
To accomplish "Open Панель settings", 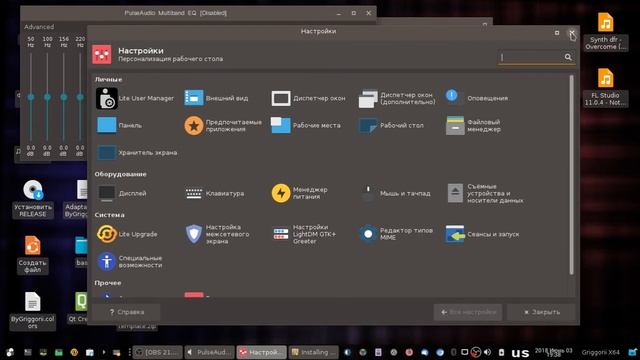I will pos(119,125).
